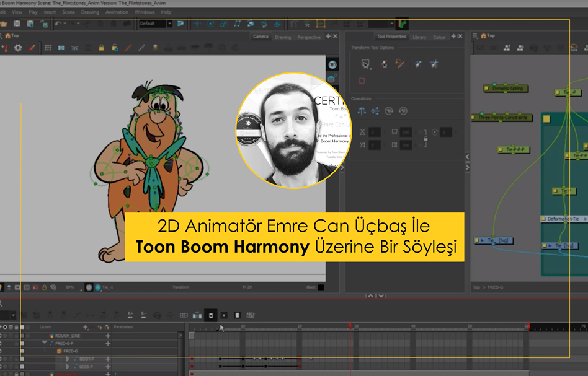Toggle the width-height ratio lock
Image resolution: width=588 pixels, height=376 pixels.
(x=425, y=139)
